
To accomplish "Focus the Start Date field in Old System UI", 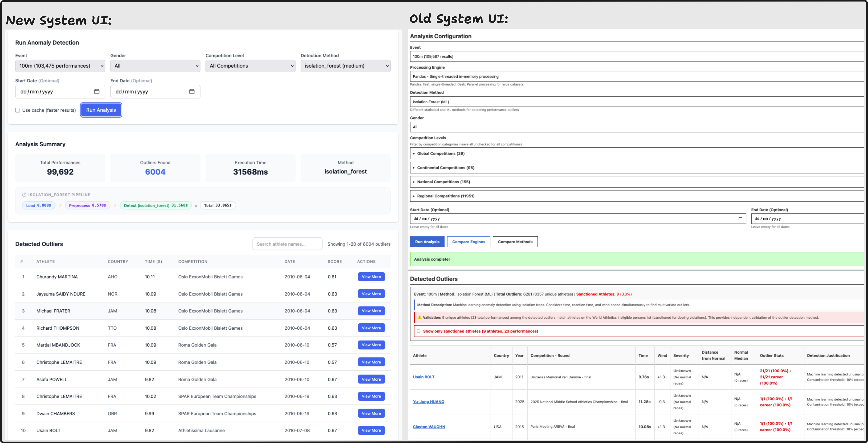I will coord(578,219).
